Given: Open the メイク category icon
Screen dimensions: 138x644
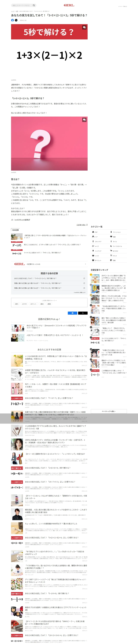Looking at the screenshot, I should (x=93, y=246).
